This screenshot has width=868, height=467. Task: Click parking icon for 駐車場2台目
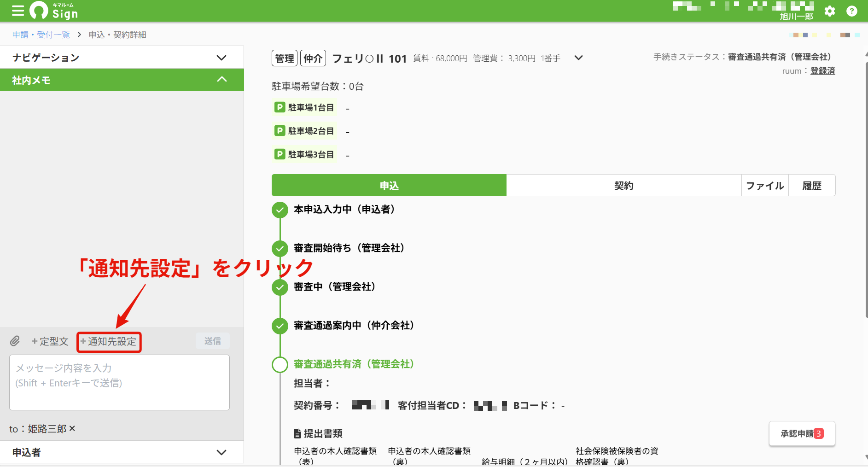tap(280, 131)
